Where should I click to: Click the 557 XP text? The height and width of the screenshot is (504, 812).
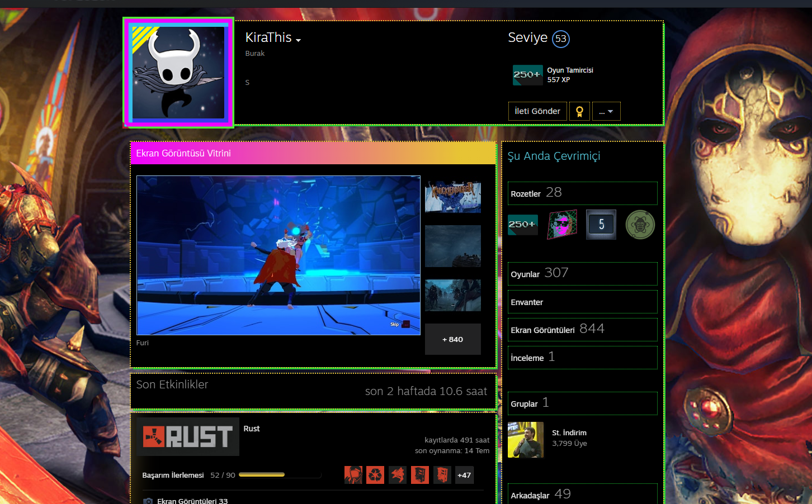pyautogui.click(x=559, y=80)
